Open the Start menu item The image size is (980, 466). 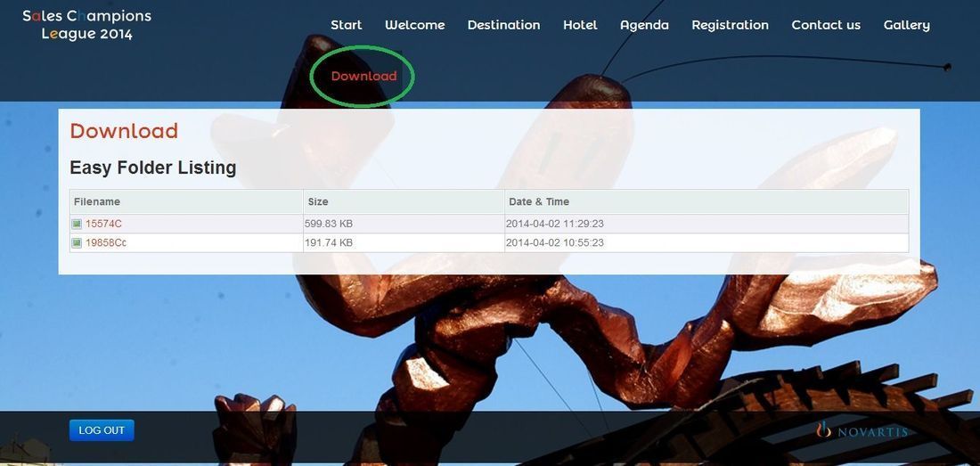[347, 25]
